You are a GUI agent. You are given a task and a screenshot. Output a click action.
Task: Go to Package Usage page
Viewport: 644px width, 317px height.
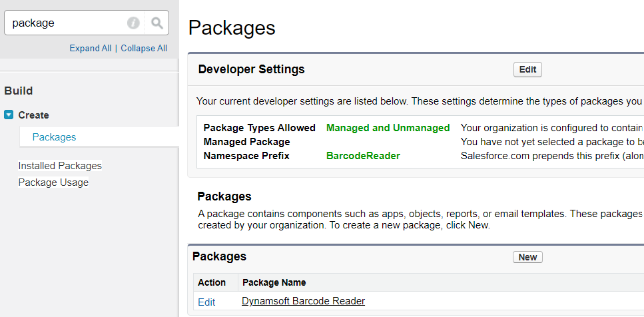click(53, 182)
